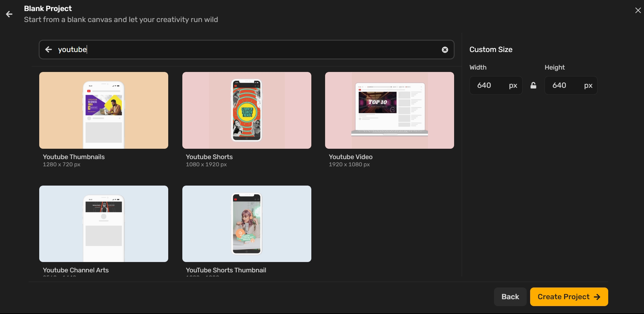
Task: Select the Youtube Video 1920x1080 template
Action: (x=389, y=110)
